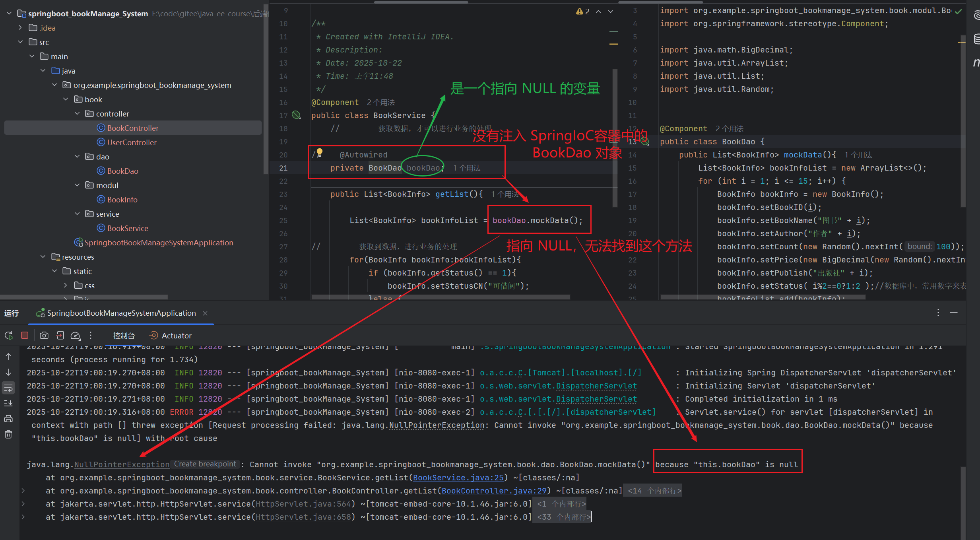Toggle soft-wrap in console output
The width and height of the screenshot is (980, 540).
8,388
